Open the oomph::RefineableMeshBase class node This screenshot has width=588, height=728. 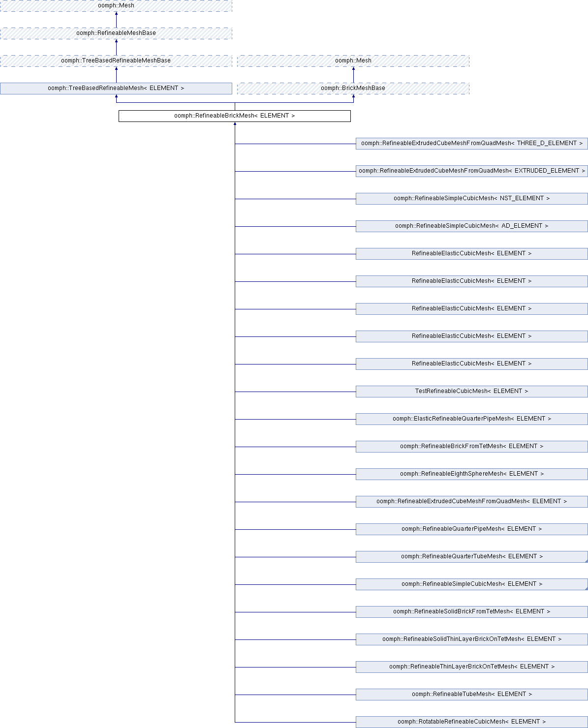(x=116, y=33)
